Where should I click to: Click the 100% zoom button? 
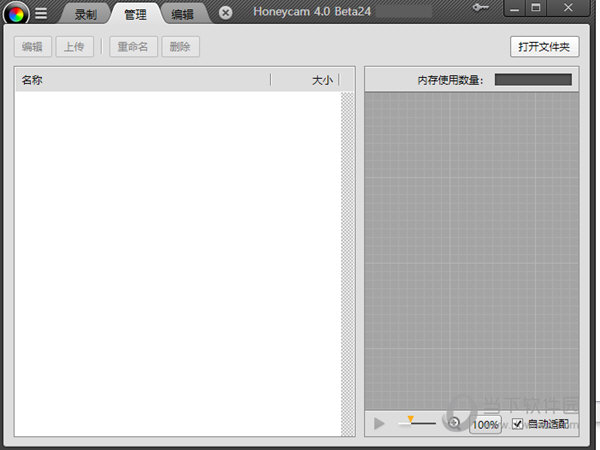[x=485, y=424]
